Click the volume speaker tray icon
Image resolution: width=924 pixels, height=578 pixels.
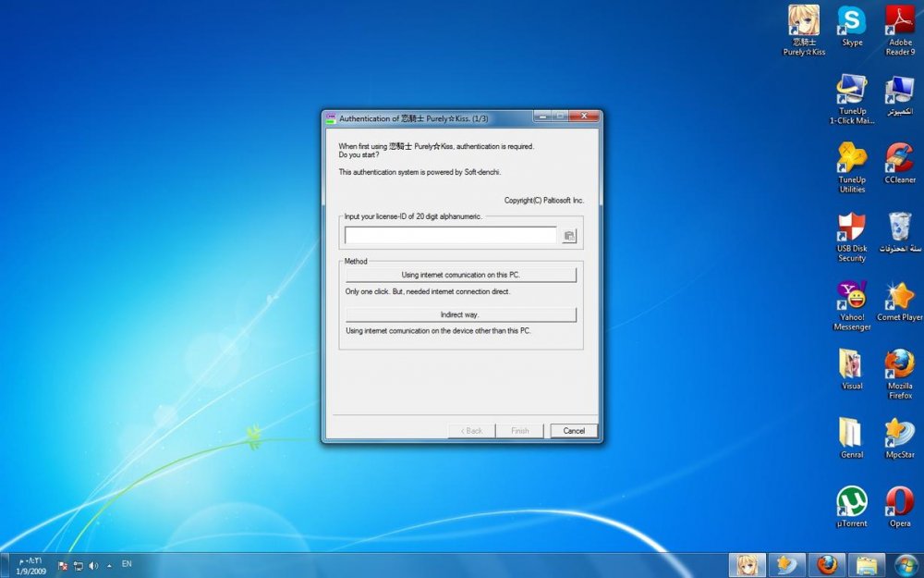tap(93, 564)
